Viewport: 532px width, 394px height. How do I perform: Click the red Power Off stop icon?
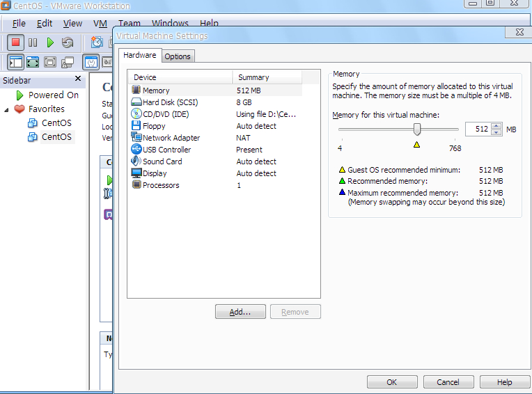[15, 42]
